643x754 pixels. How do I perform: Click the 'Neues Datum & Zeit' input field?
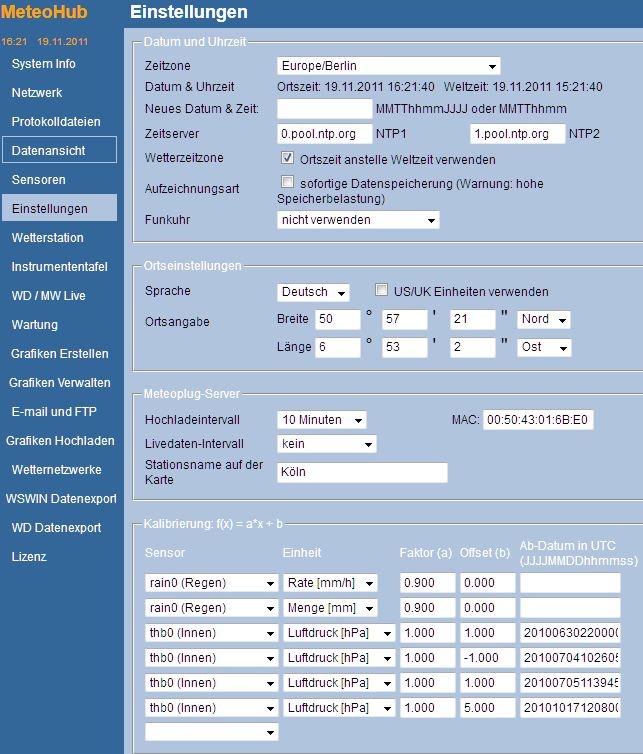click(x=324, y=109)
